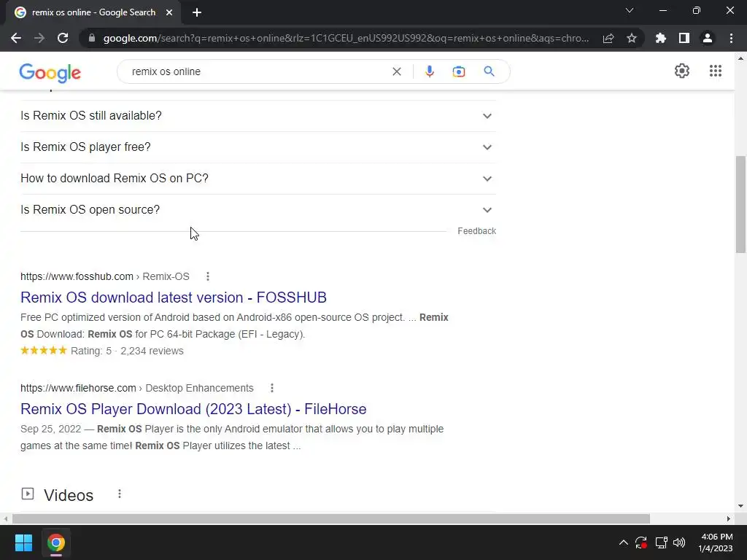This screenshot has width=747, height=560.
Task: Click Chrome icon in taskbar
Action: [55, 542]
